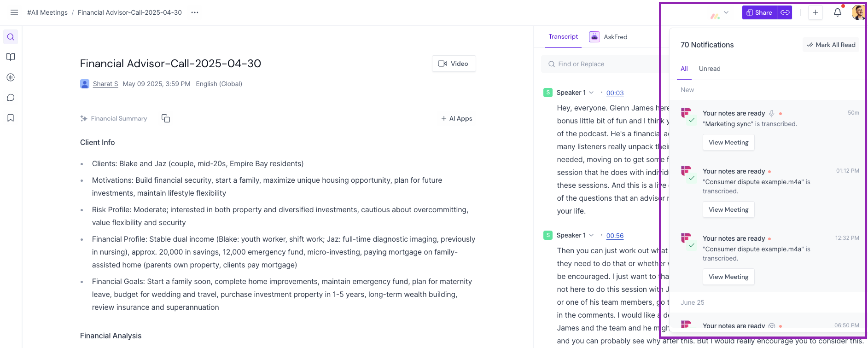
Task: Open the bookmark icon in sidebar
Action: 11,118
